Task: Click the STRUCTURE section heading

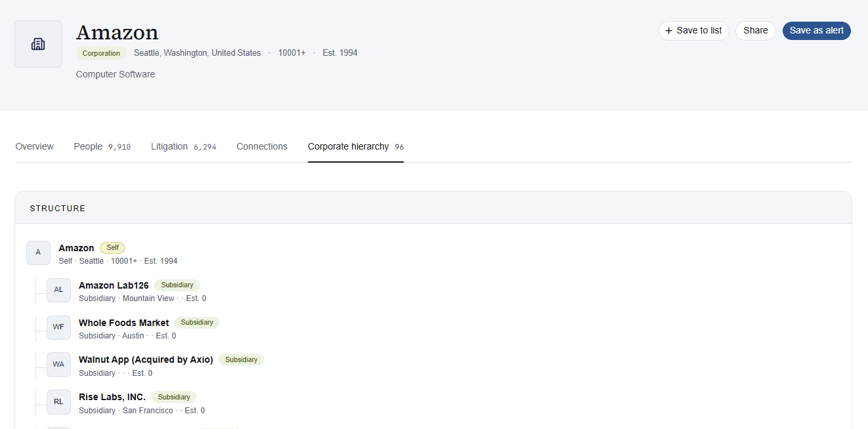Action: (x=58, y=209)
